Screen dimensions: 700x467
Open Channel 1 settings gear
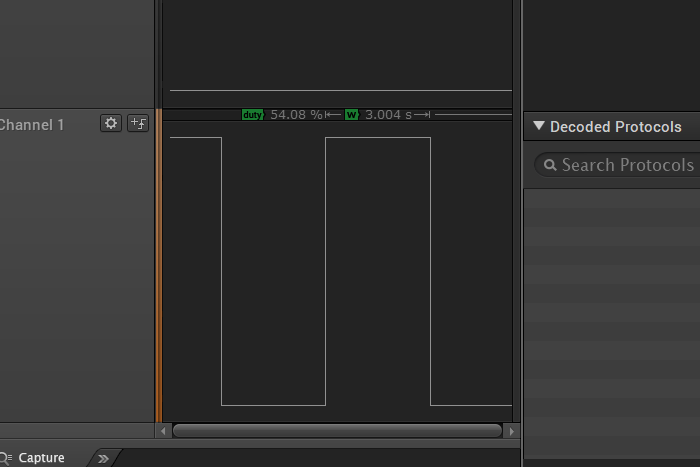pos(111,123)
